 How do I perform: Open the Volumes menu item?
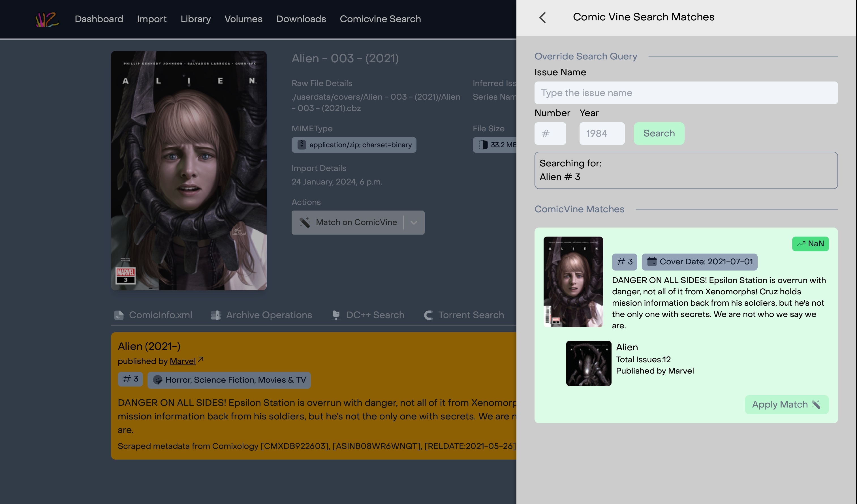coord(243,19)
